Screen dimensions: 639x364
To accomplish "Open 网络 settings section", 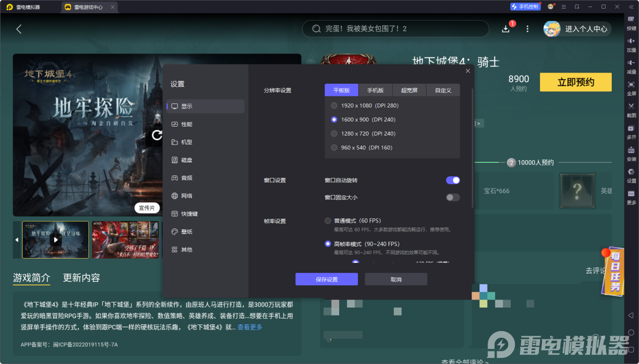I will pyautogui.click(x=205, y=196).
